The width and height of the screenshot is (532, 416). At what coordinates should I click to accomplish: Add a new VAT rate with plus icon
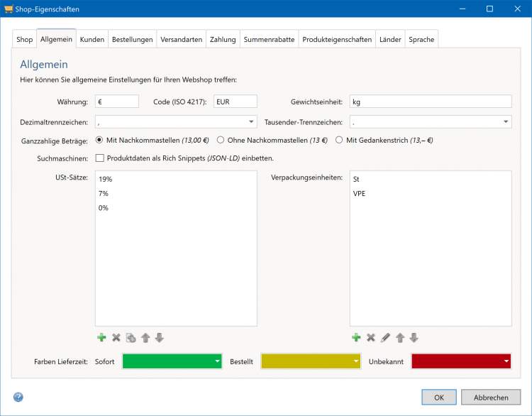102,338
